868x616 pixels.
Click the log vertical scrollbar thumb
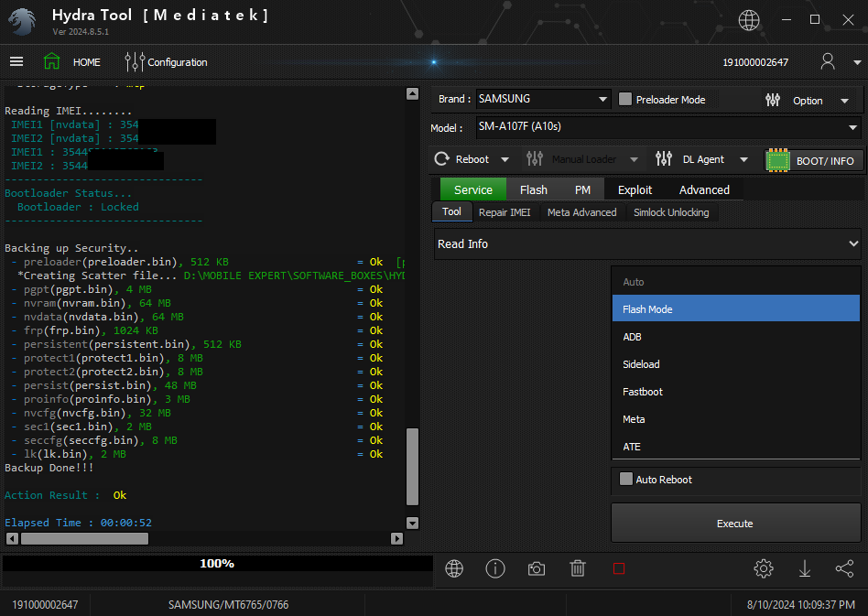(412, 467)
